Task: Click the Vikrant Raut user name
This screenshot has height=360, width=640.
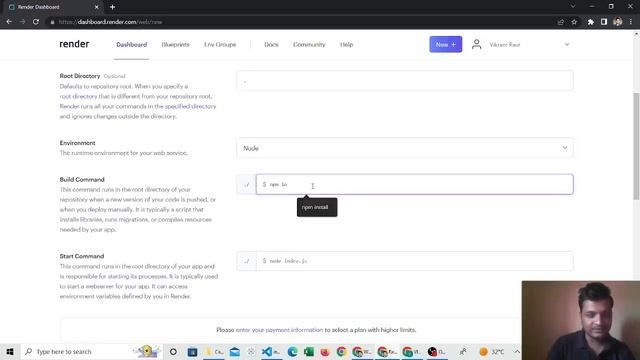Action: click(x=505, y=44)
